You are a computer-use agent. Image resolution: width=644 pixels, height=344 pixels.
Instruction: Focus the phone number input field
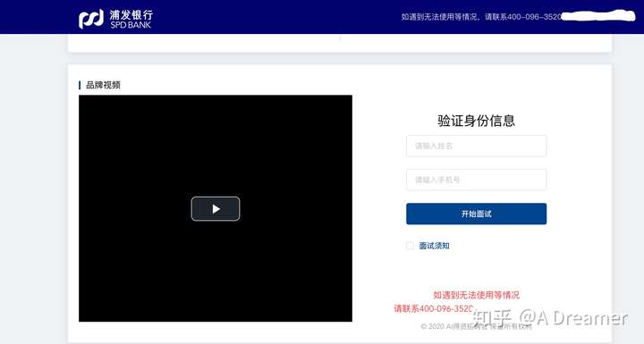coord(476,180)
